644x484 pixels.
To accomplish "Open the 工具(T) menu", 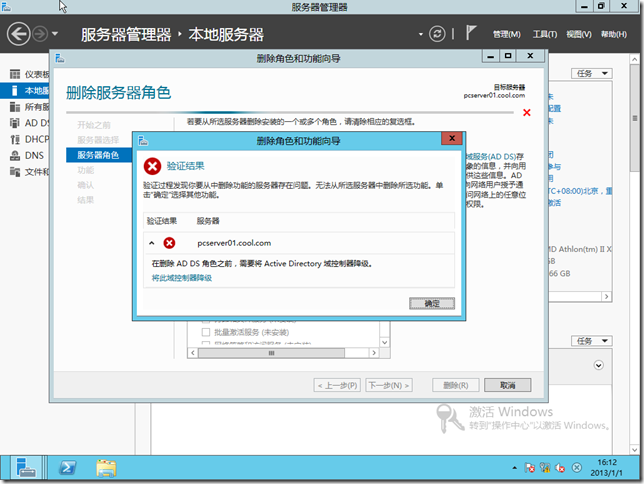I will pyautogui.click(x=545, y=35).
